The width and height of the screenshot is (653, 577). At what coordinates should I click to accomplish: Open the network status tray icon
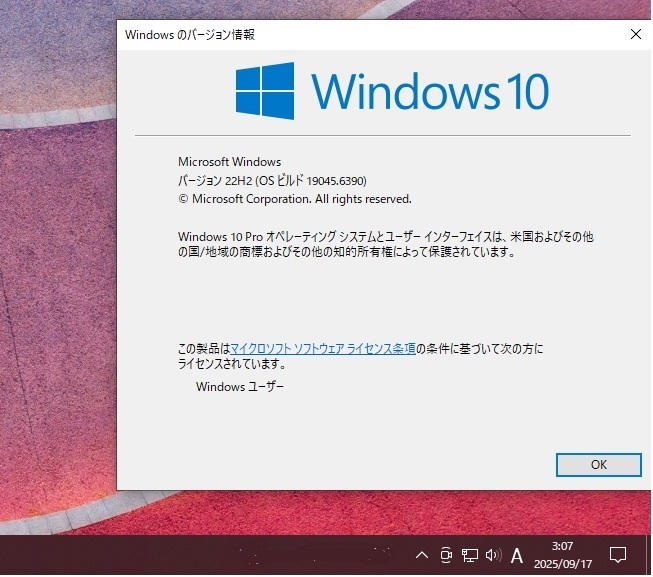click(x=470, y=556)
